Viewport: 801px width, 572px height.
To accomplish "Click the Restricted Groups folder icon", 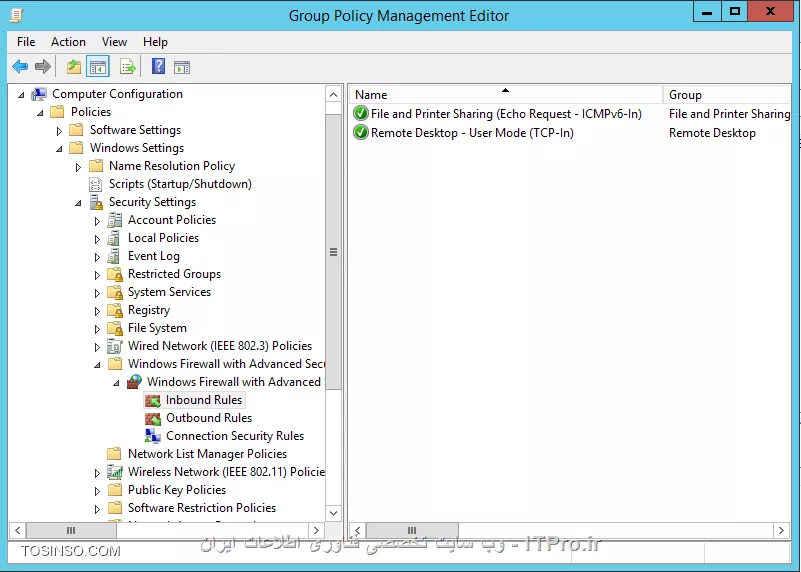I will tap(115, 274).
